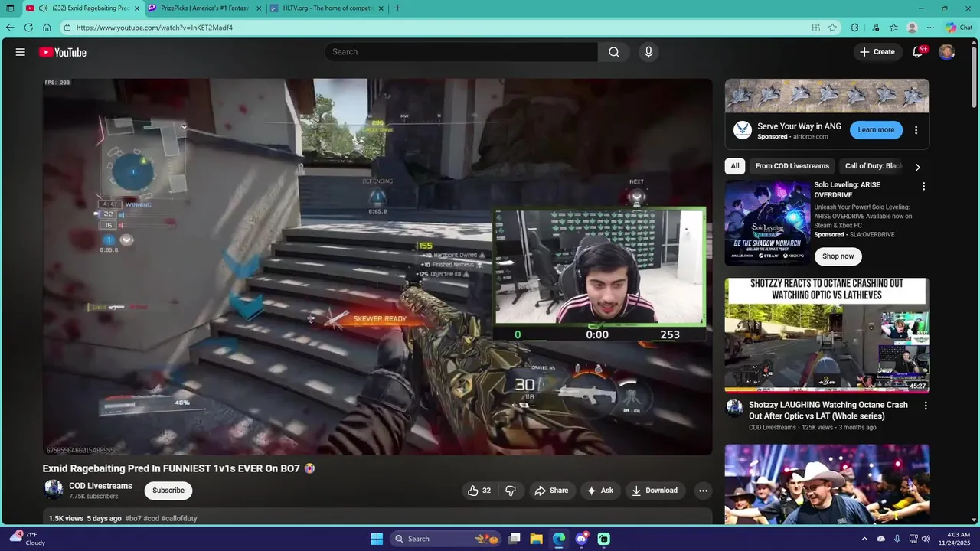Open Task View on taskbar
The image size is (980, 551).
click(514, 539)
